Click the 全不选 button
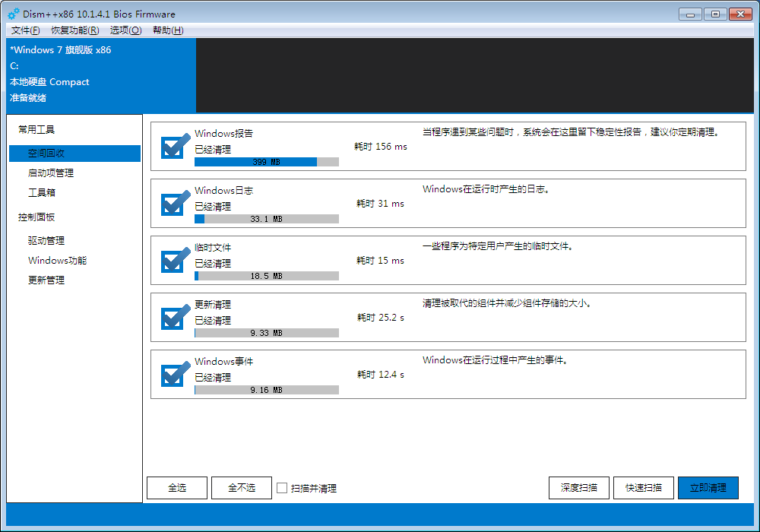 pyautogui.click(x=242, y=488)
